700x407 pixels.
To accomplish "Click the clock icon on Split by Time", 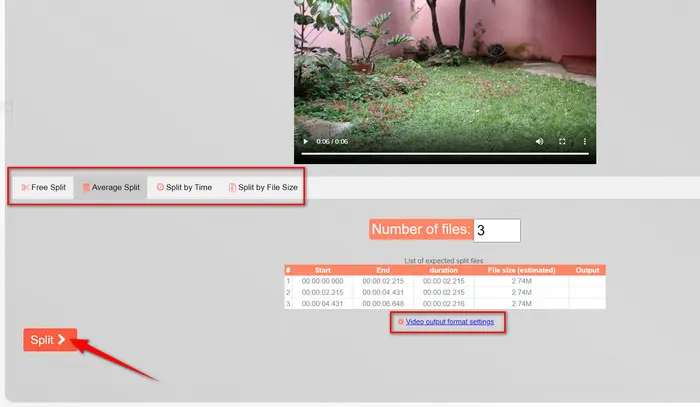I will coord(160,187).
